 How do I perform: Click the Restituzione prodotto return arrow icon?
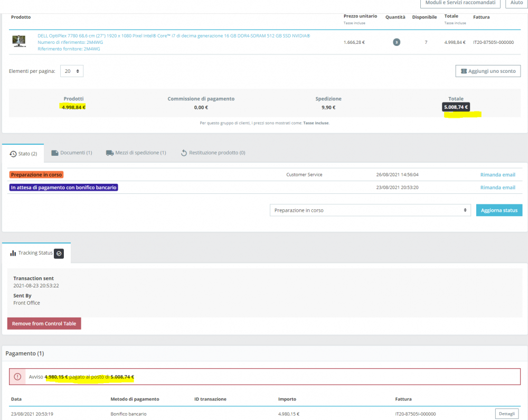[x=184, y=153]
